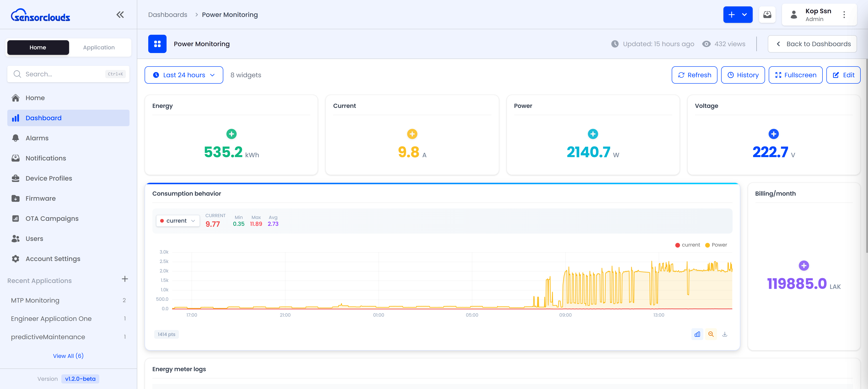The height and width of the screenshot is (389, 868).
Task: Open user menu three-dot icon
Action: (x=844, y=14)
